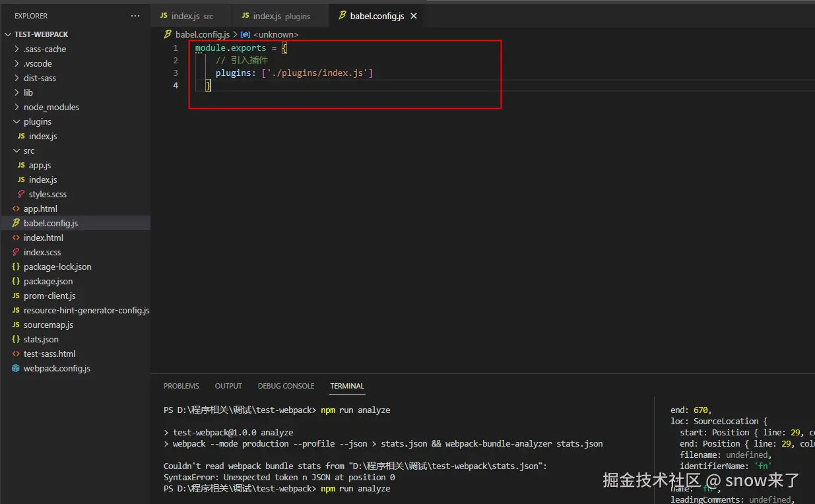Click line number 3 in editor gutter
Screen dimensions: 815x504
[176, 73]
